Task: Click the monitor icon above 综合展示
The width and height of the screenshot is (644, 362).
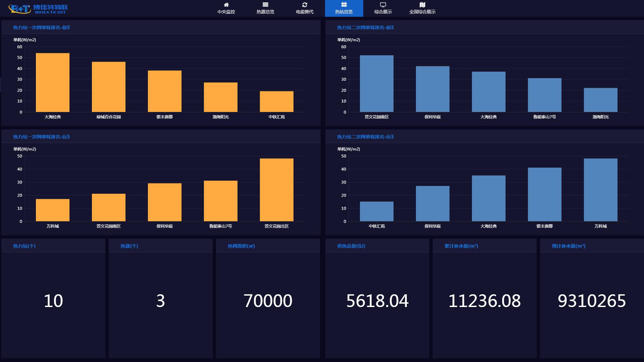Action: [383, 5]
